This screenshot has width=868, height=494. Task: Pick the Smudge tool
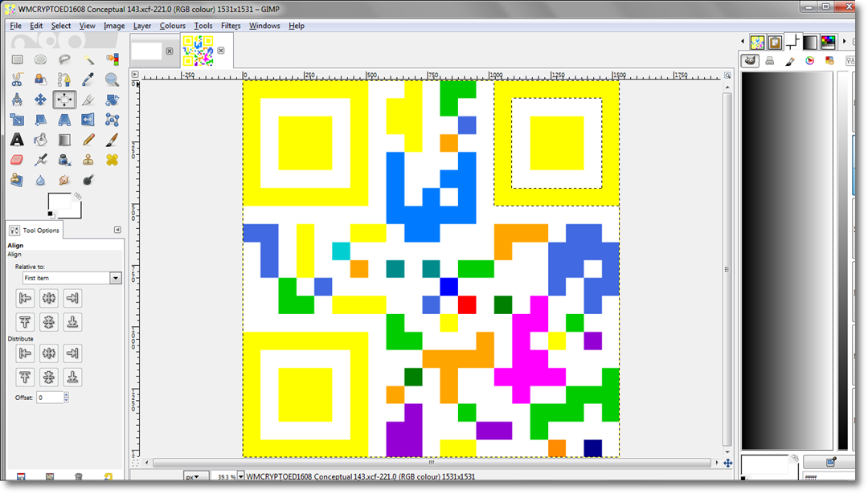(x=64, y=180)
